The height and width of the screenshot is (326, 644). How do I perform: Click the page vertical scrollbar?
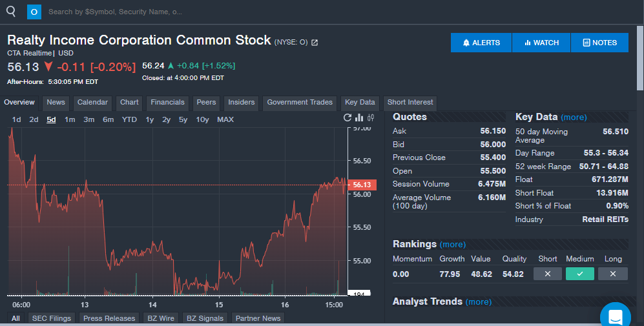(640, 58)
